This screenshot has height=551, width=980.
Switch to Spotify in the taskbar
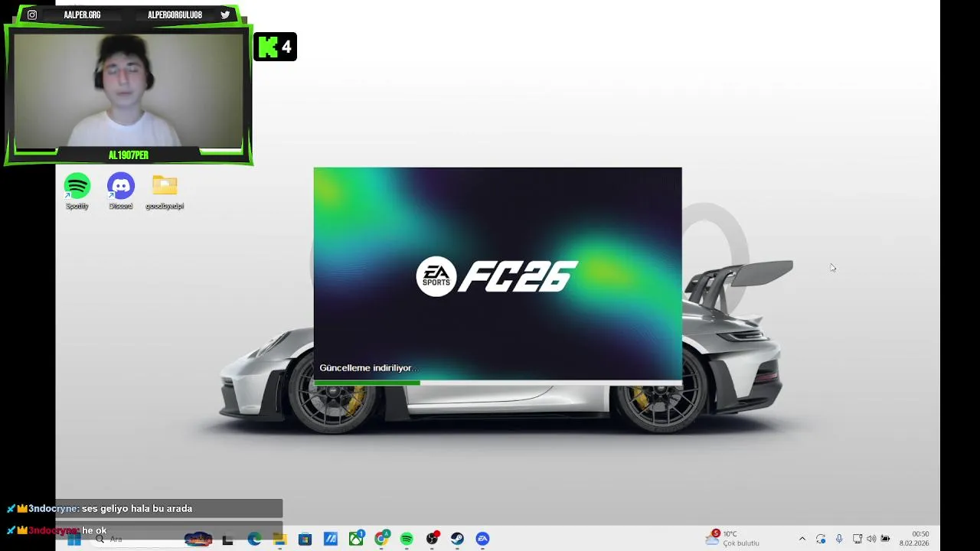(x=407, y=540)
